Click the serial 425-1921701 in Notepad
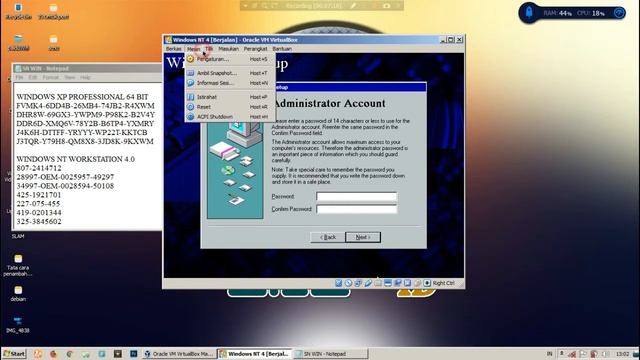Screen dimensions: 640x360 click(x=38, y=195)
